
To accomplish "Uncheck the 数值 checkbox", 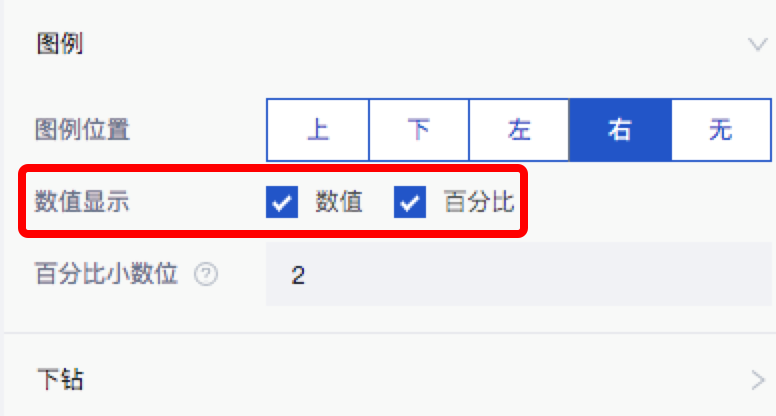I will 282,202.
